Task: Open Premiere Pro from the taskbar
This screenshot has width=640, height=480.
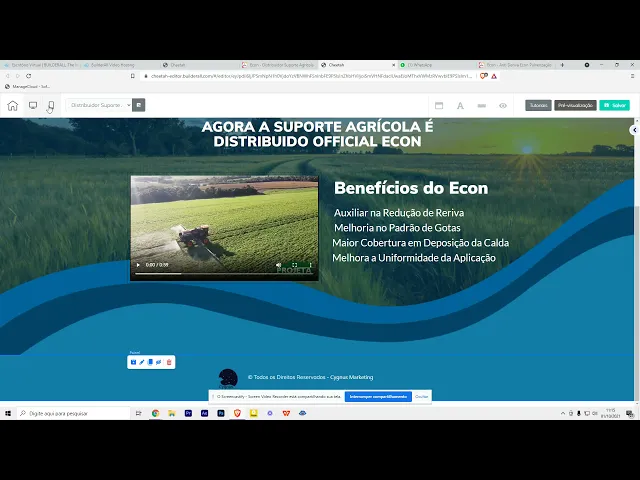Action: click(x=188, y=413)
